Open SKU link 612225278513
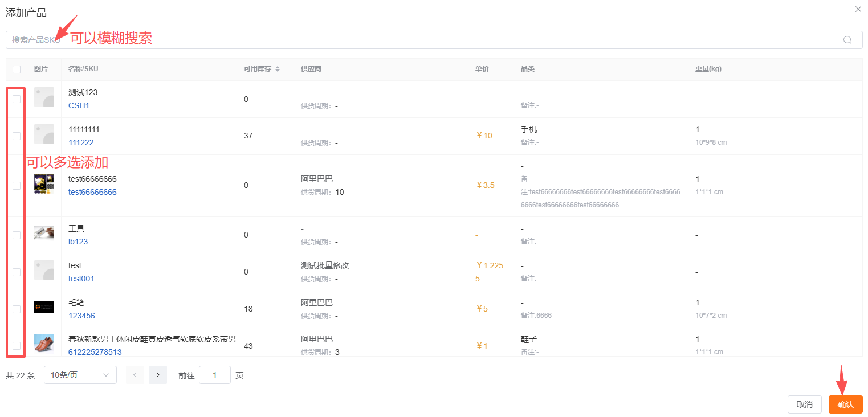The image size is (868, 417). click(x=95, y=352)
